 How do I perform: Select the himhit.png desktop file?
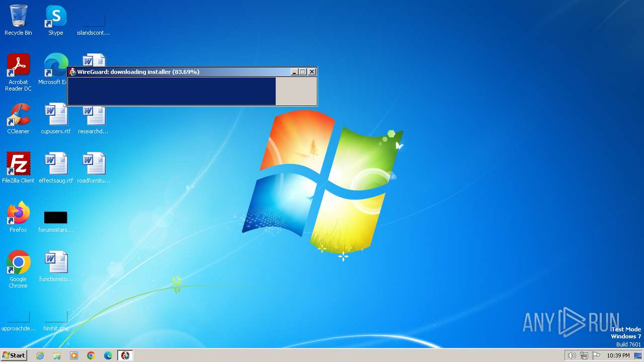(x=56, y=322)
